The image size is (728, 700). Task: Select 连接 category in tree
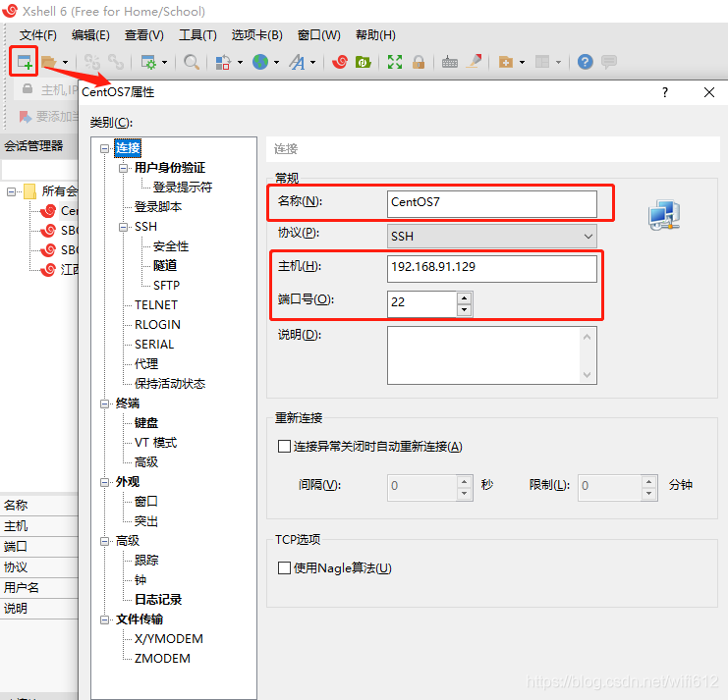point(128,148)
